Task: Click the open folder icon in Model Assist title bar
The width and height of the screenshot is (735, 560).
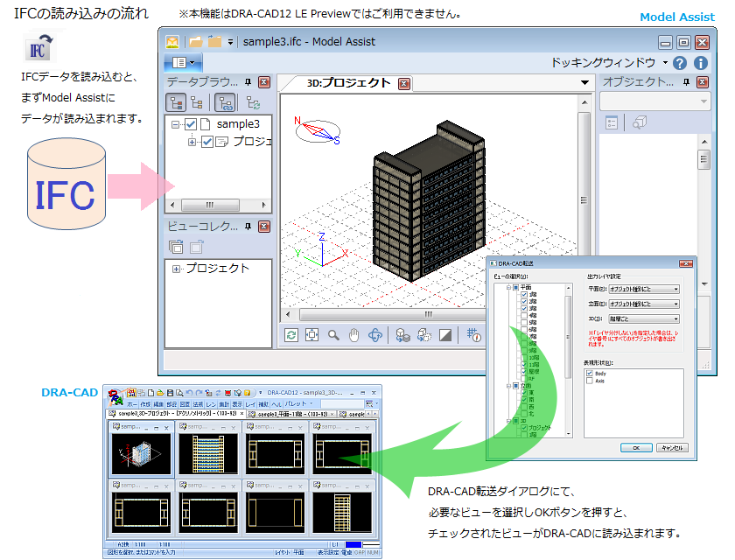Action: coord(195,42)
